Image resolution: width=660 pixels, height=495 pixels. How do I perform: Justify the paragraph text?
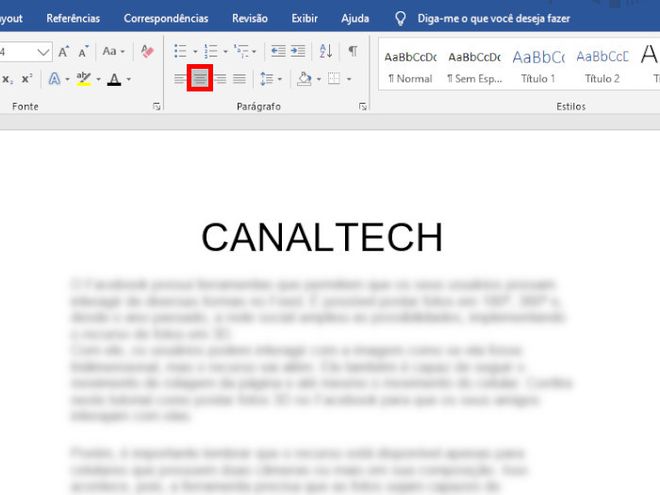[x=240, y=79]
